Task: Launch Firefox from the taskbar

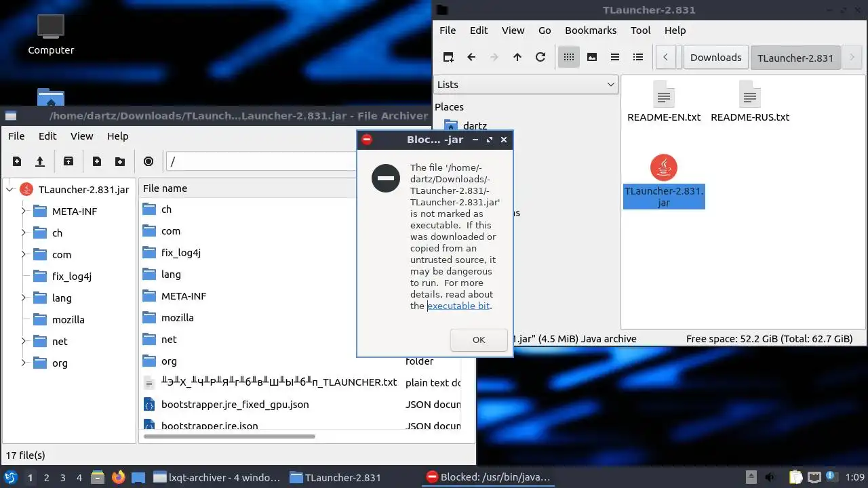Action: [x=118, y=477]
